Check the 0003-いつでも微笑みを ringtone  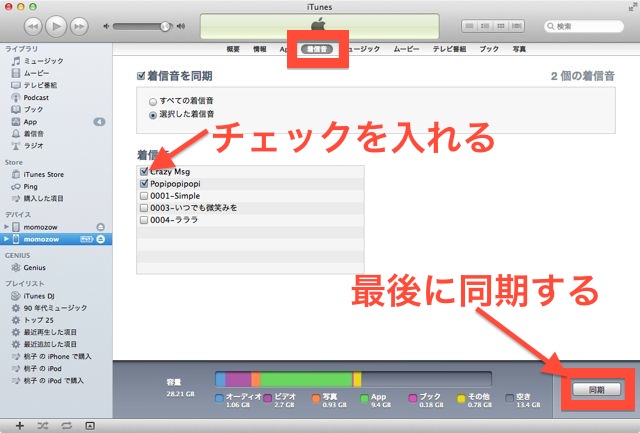pyautogui.click(x=144, y=208)
